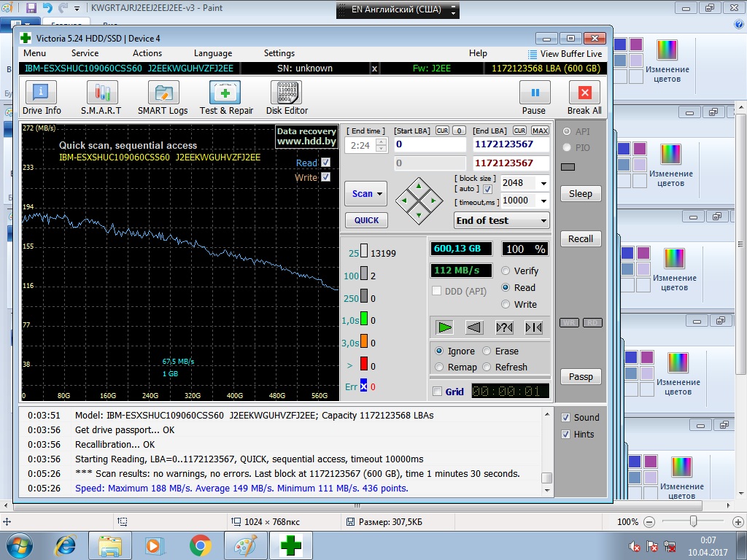Click the Start LBA input field
This screenshot has height=560, width=747.
point(430,144)
